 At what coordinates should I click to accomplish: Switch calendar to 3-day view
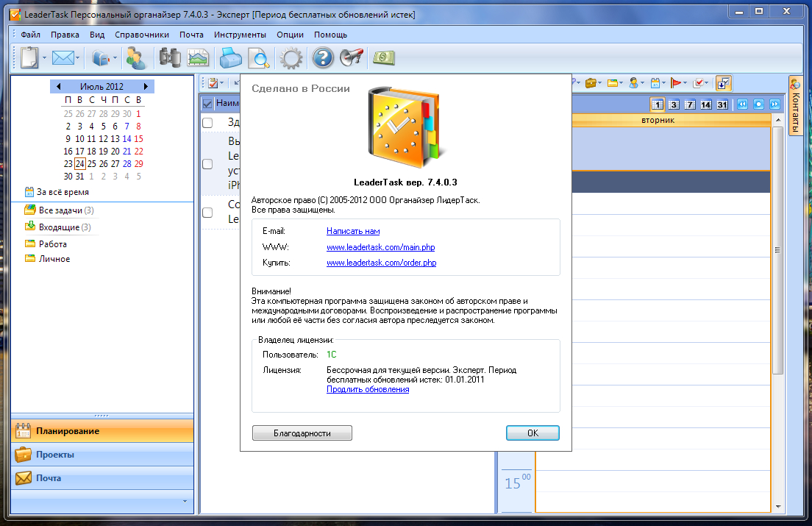pos(674,104)
